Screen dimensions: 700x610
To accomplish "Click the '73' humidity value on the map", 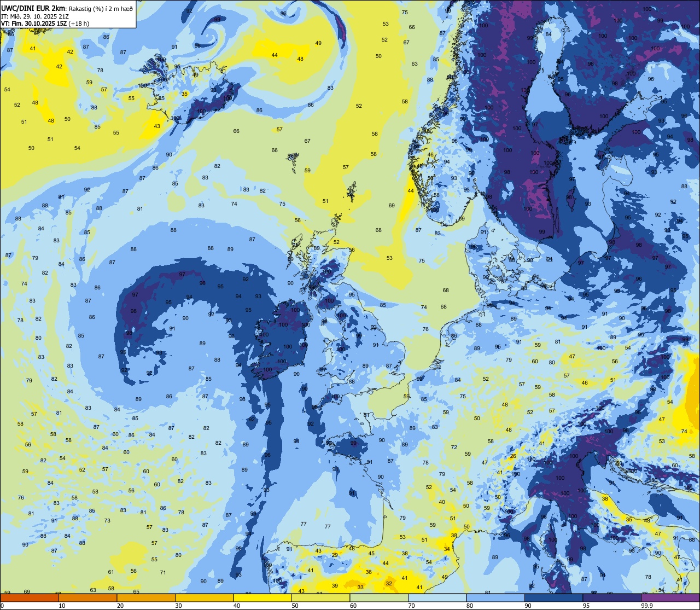I will pyautogui.click(x=107, y=520).
